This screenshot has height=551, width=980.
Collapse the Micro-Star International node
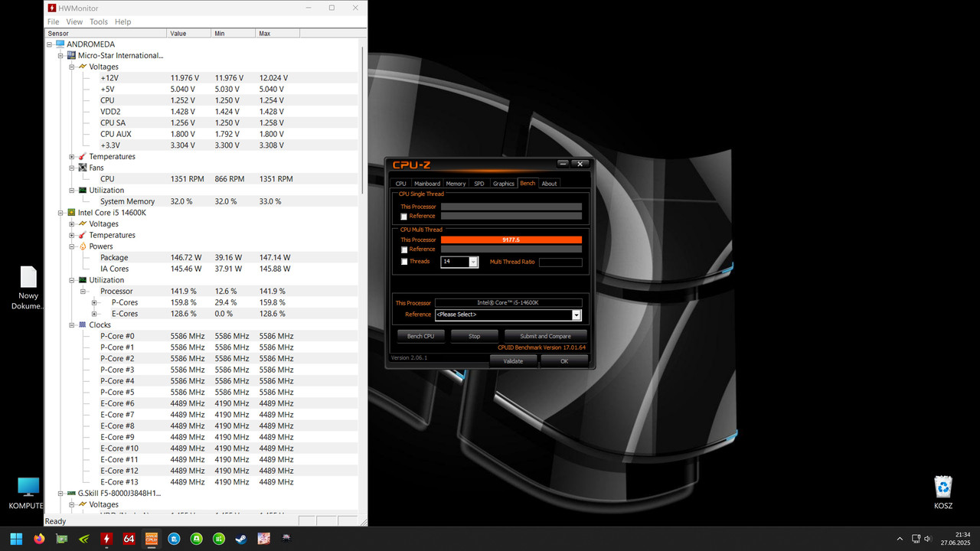coord(60,56)
